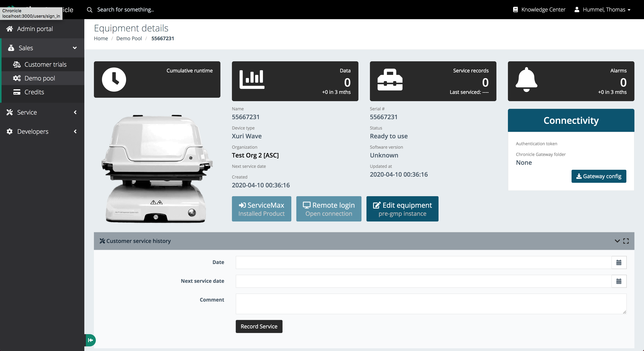
Task: Click into the Comment text area
Action: (x=430, y=303)
